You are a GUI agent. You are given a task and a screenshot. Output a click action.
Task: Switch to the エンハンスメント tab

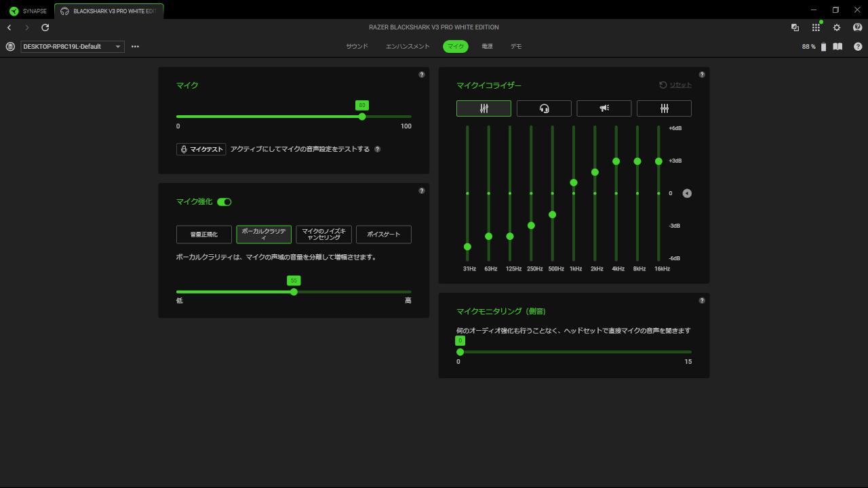click(408, 47)
